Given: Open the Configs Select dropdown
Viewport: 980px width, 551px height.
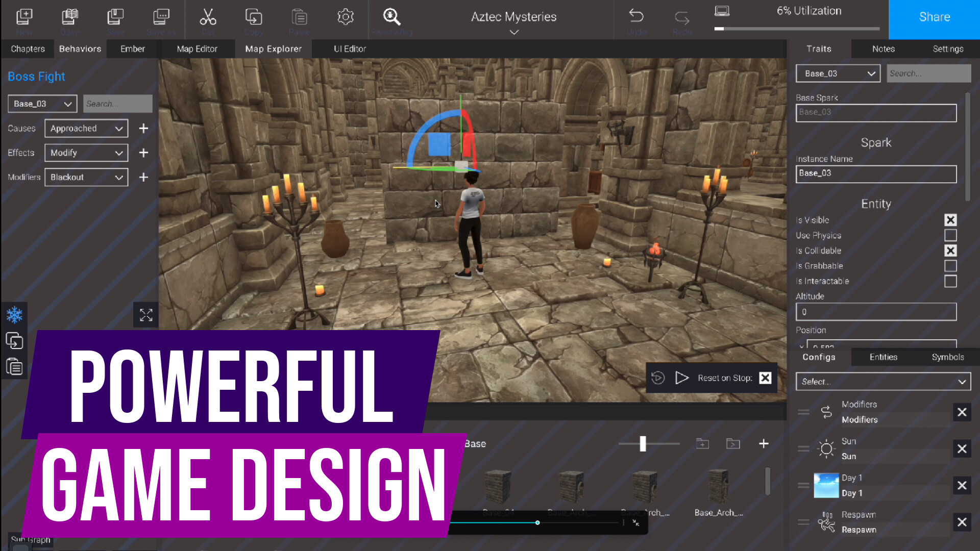Looking at the screenshot, I should pyautogui.click(x=883, y=382).
